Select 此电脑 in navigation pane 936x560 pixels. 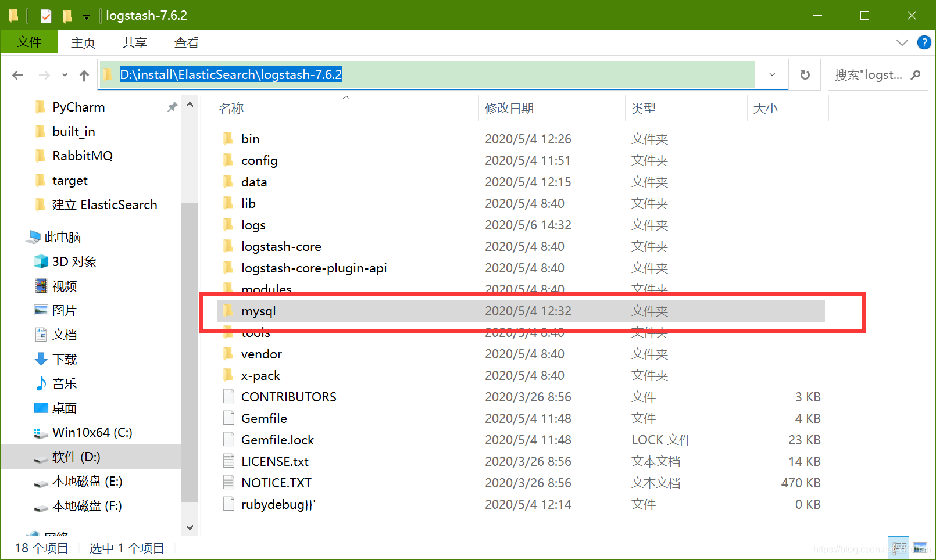point(63,237)
